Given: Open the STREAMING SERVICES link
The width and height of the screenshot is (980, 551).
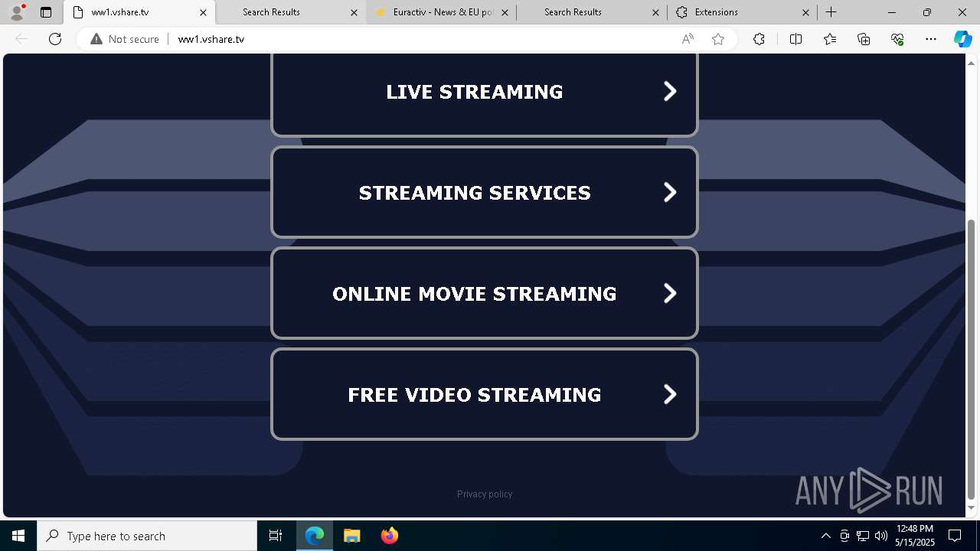Looking at the screenshot, I should (485, 192).
